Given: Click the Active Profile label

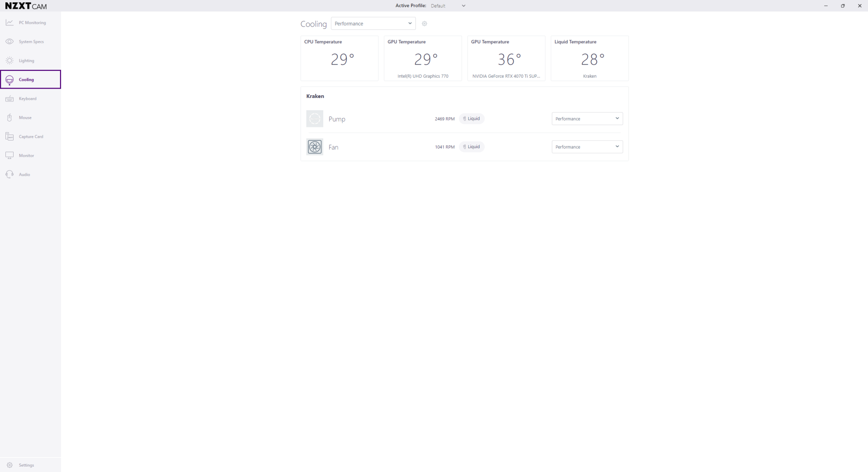Looking at the screenshot, I should (411, 6).
